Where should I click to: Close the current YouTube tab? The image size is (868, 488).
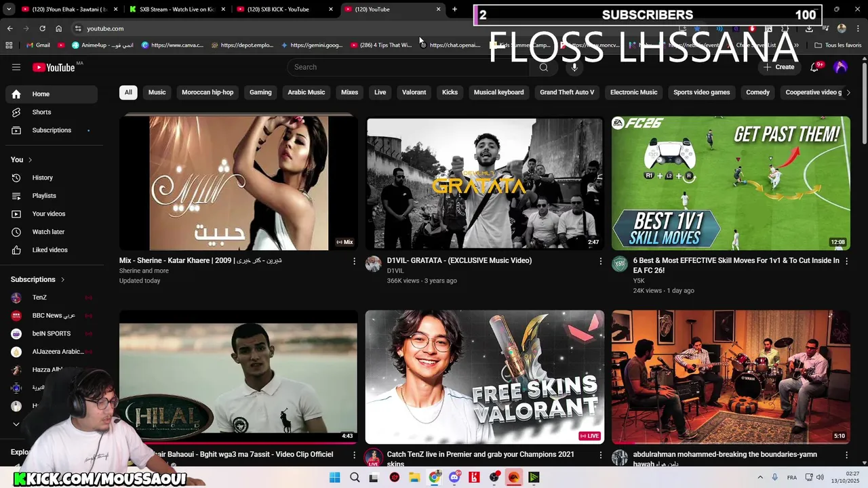438,9
